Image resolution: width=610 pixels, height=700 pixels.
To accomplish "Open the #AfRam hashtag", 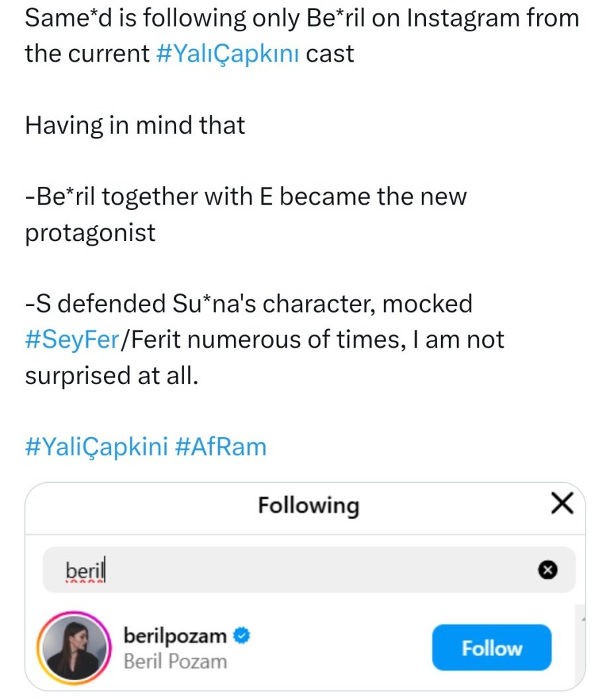I will [221, 447].
